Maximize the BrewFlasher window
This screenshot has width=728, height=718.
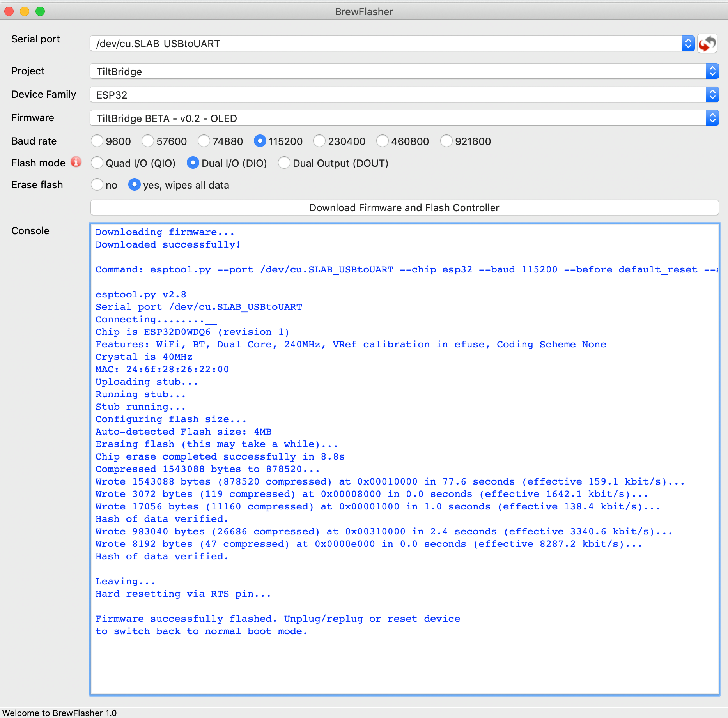pos(40,11)
